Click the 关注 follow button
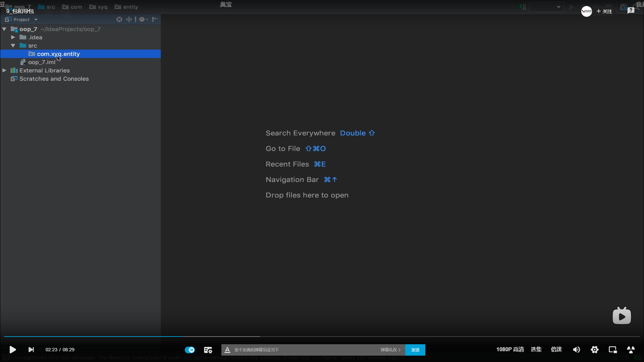The width and height of the screenshot is (644, 362). (604, 11)
